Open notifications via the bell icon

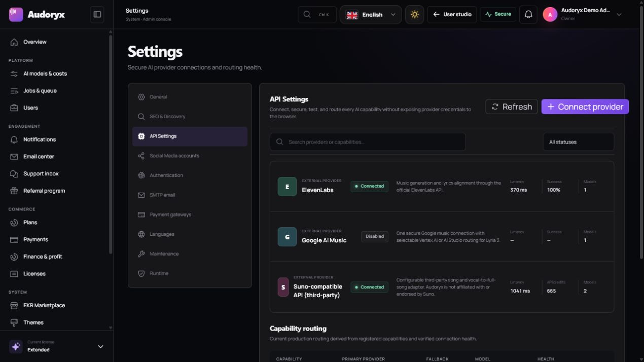point(528,14)
